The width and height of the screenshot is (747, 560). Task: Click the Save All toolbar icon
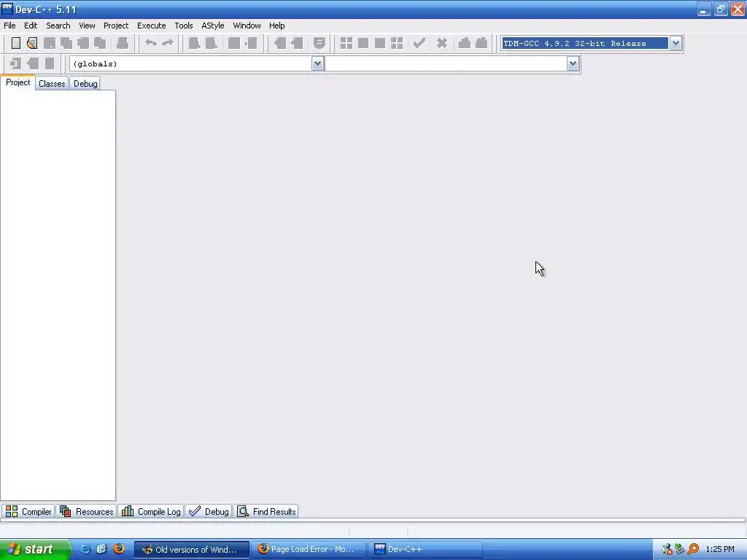[66, 43]
